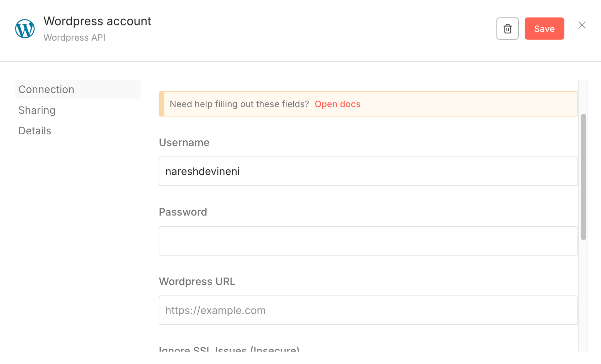The width and height of the screenshot is (601, 364).
Task: Click the "Need help filling out these fields?" text
Action: coord(239,104)
